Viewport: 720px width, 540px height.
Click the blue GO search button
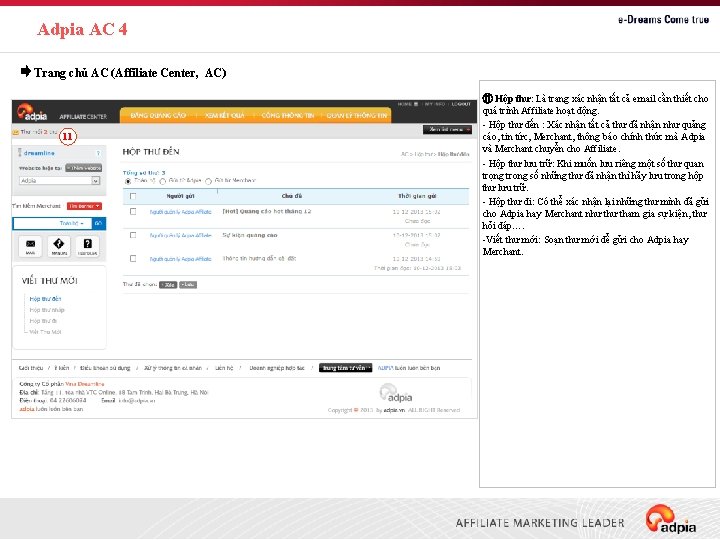[98, 223]
